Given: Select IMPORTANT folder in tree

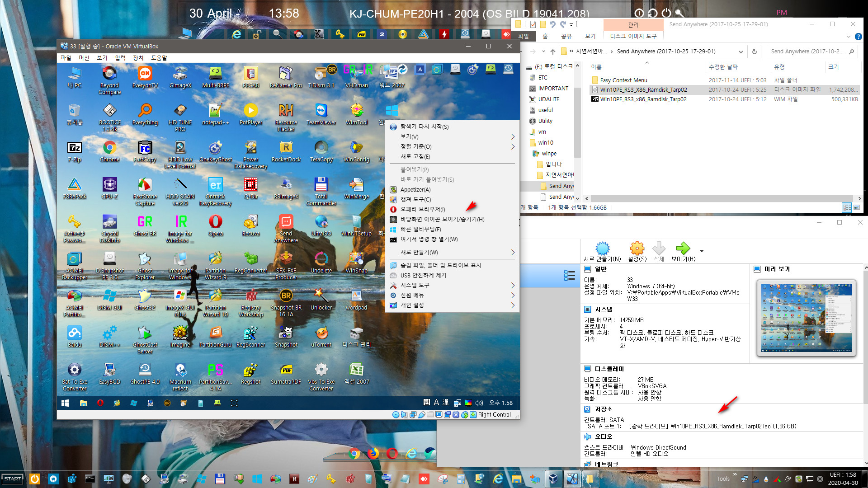Looking at the screenshot, I should [x=553, y=89].
